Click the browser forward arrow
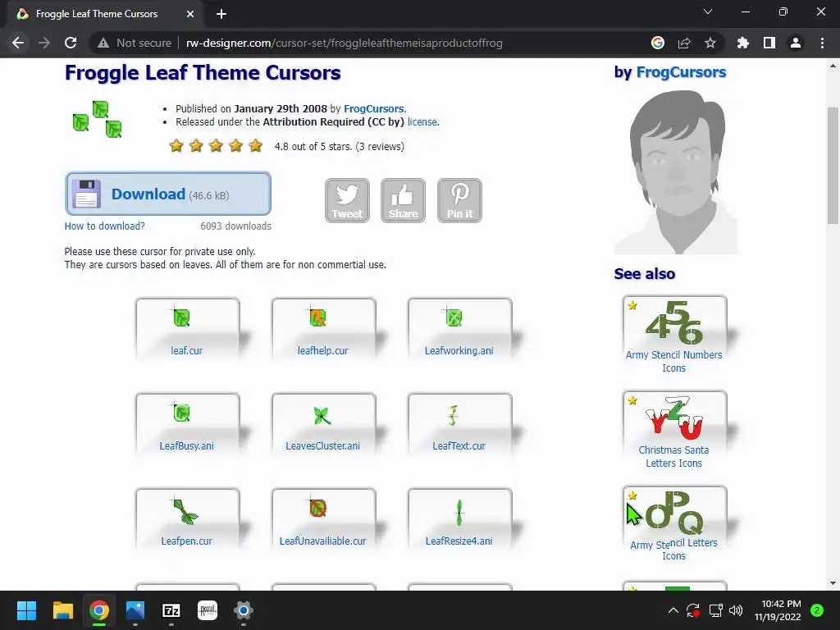The width and height of the screenshot is (840, 630). pos(44,43)
